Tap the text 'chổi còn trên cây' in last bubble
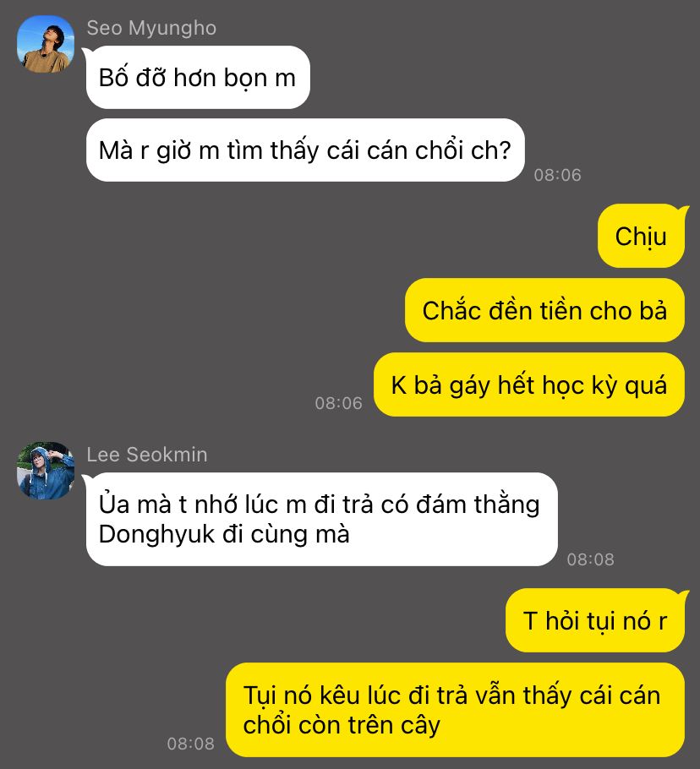This screenshot has width=700, height=769. click(342, 725)
